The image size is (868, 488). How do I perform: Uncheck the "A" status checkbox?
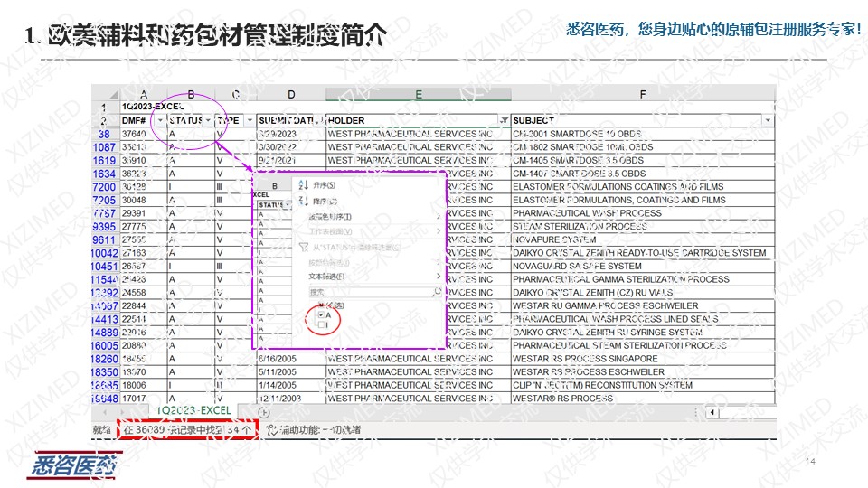coord(322,315)
